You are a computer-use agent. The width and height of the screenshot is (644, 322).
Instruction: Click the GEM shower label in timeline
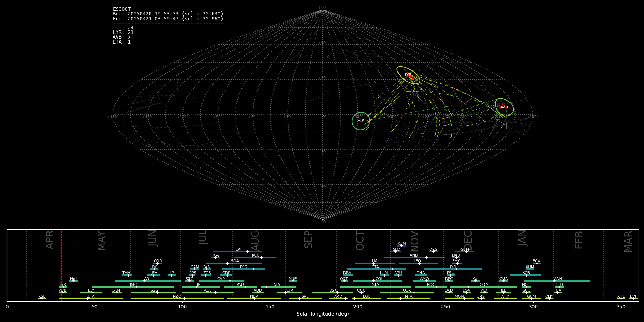coord(465,250)
